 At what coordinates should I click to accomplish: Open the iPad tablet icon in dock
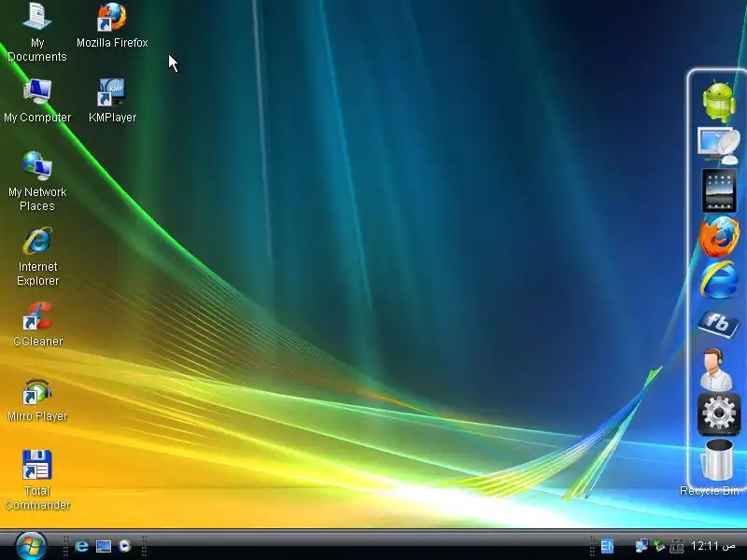click(x=719, y=190)
